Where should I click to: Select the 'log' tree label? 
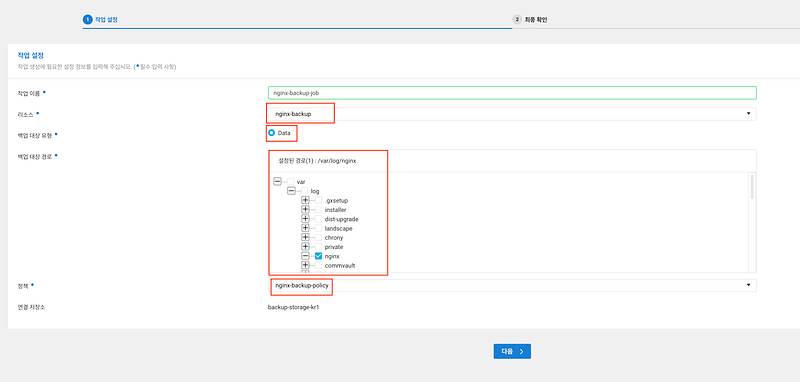pyautogui.click(x=315, y=191)
